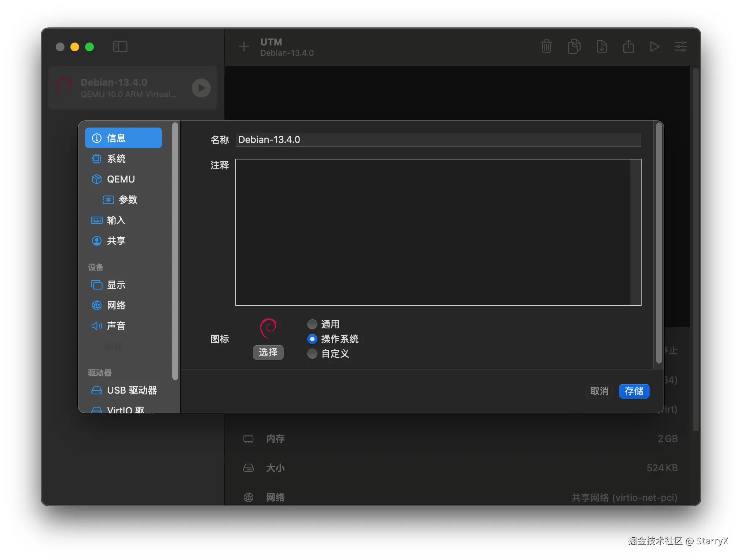Open the 参数 subsection under QEMU
This screenshot has width=742, height=560.
[128, 200]
